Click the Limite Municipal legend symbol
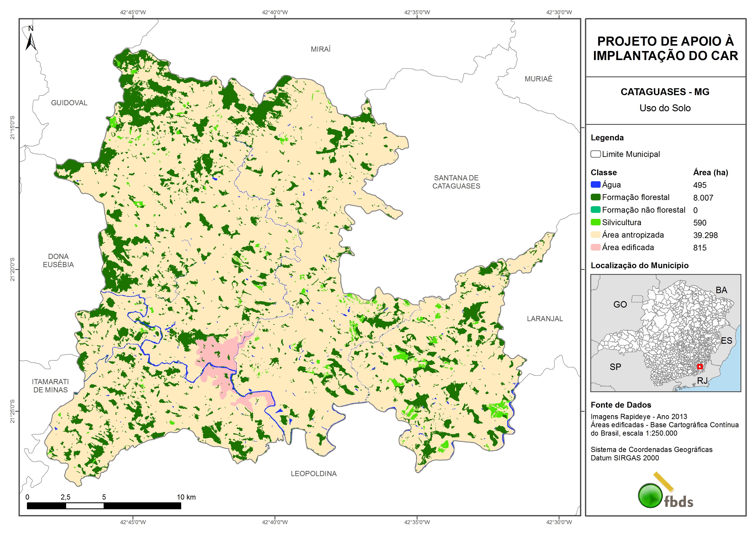 (595, 154)
